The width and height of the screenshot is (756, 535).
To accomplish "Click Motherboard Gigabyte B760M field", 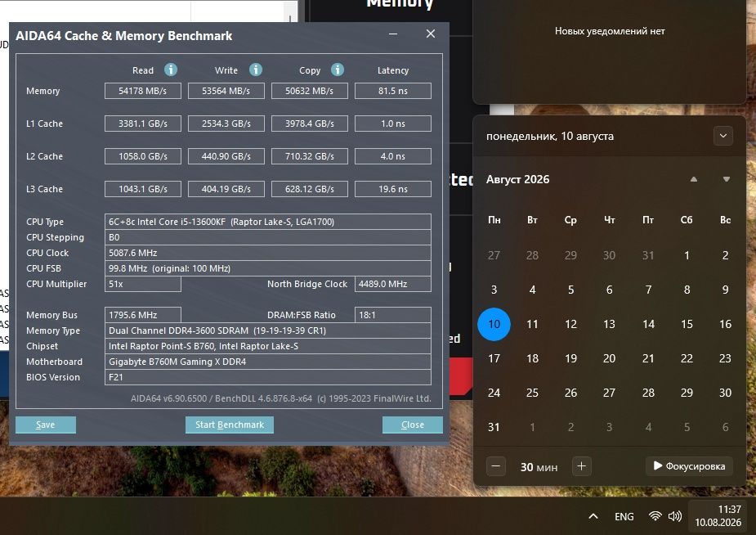I will pyautogui.click(x=267, y=362).
